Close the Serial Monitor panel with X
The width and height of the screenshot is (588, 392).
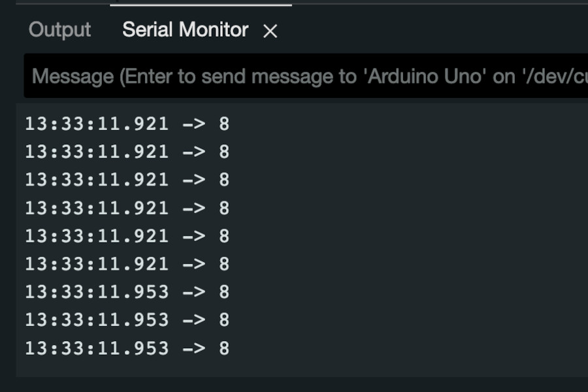270,31
